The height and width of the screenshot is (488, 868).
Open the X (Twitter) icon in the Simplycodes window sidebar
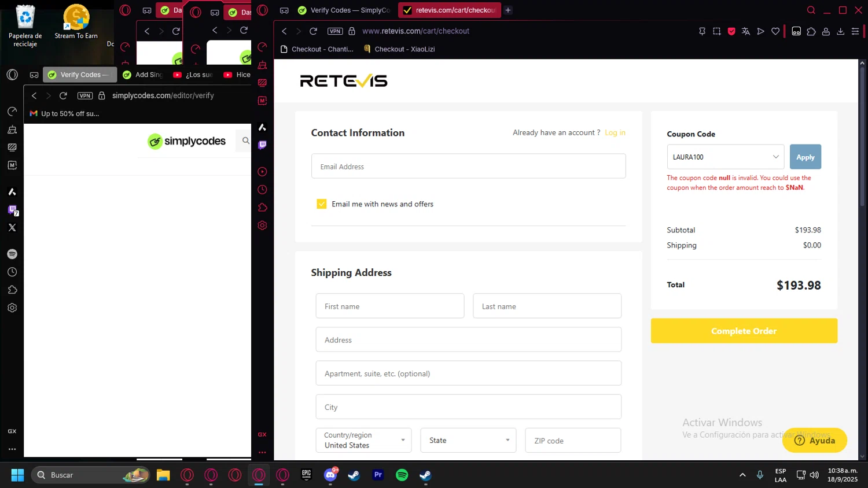pyautogui.click(x=12, y=227)
